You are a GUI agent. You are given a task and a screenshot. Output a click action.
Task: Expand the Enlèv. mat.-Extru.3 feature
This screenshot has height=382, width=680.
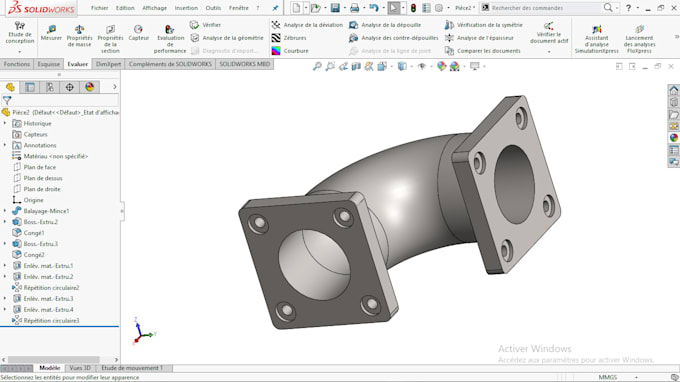[x=5, y=299]
